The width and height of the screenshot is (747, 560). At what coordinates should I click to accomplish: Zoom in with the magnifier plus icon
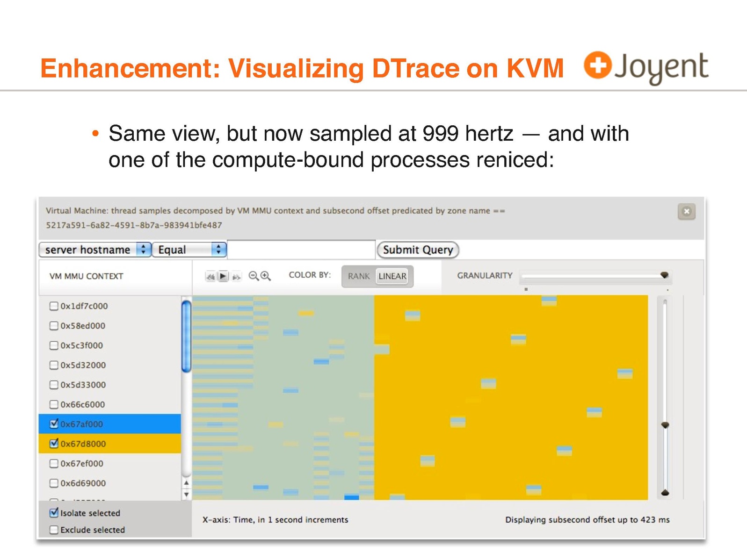tap(266, 276)
